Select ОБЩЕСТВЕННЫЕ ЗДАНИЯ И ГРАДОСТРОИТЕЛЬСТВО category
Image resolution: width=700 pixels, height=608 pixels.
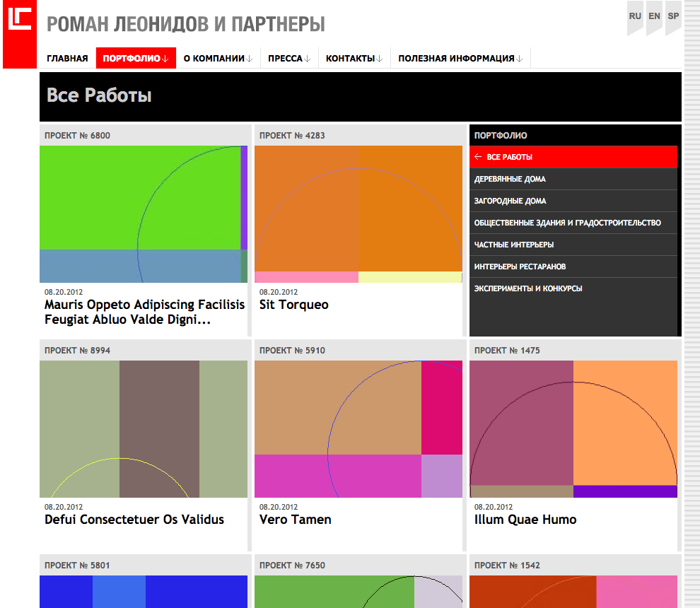pyautogui.click(x=573, y=223)
